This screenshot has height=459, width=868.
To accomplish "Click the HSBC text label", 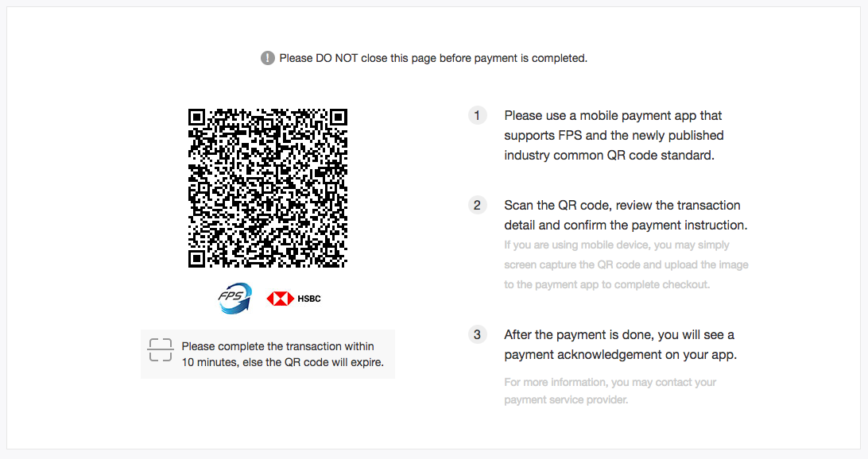I will pyautogui.click(x=309, y=299).
